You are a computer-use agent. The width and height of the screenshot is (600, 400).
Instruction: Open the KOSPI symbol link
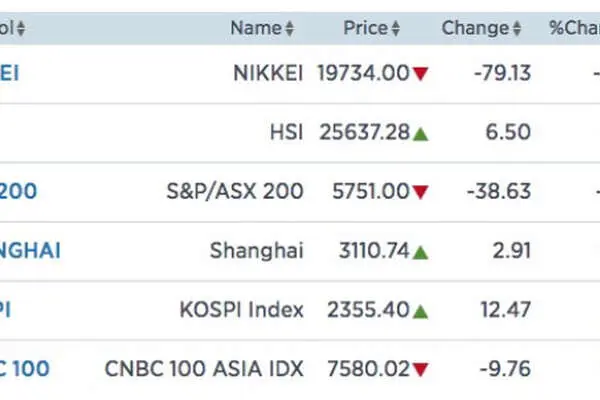5,310
